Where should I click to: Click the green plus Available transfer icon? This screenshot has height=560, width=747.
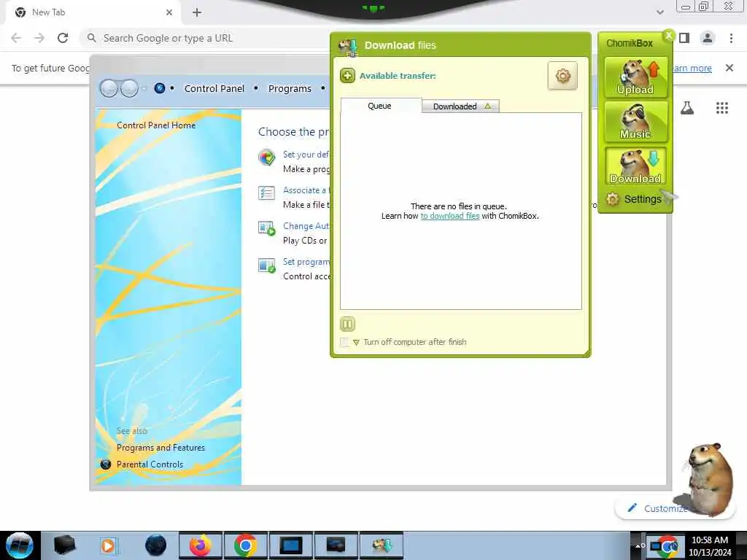coord(347,75)
